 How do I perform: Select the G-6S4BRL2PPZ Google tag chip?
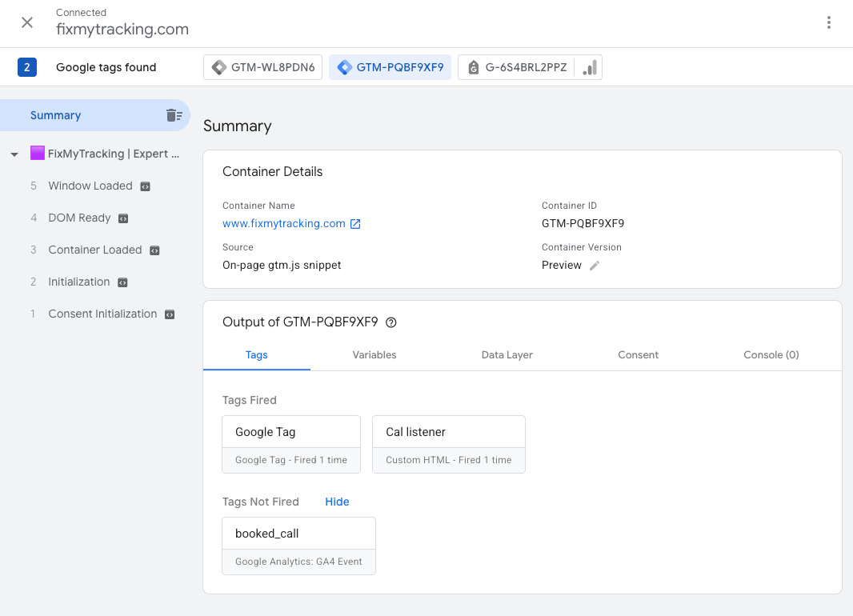(517, 67)
